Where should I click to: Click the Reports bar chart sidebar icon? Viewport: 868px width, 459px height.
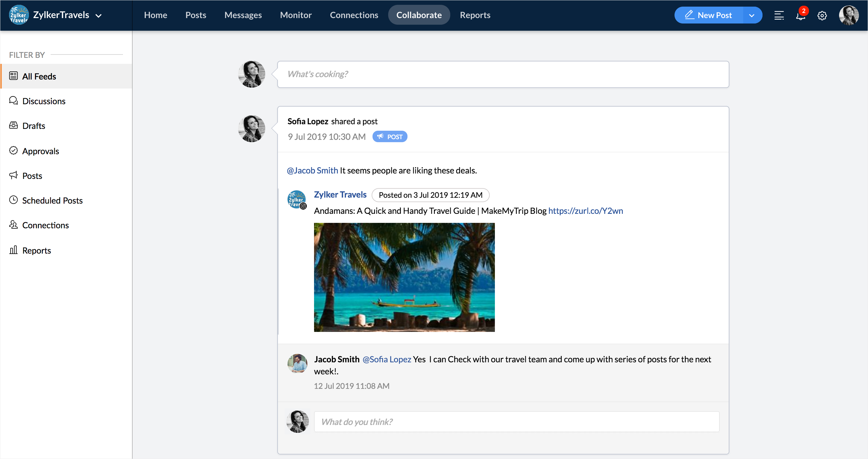tap(14, 250)
